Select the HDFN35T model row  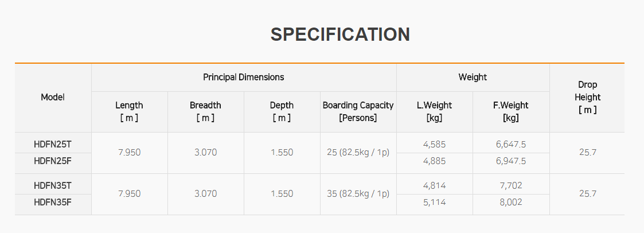[x=53, y=185]
